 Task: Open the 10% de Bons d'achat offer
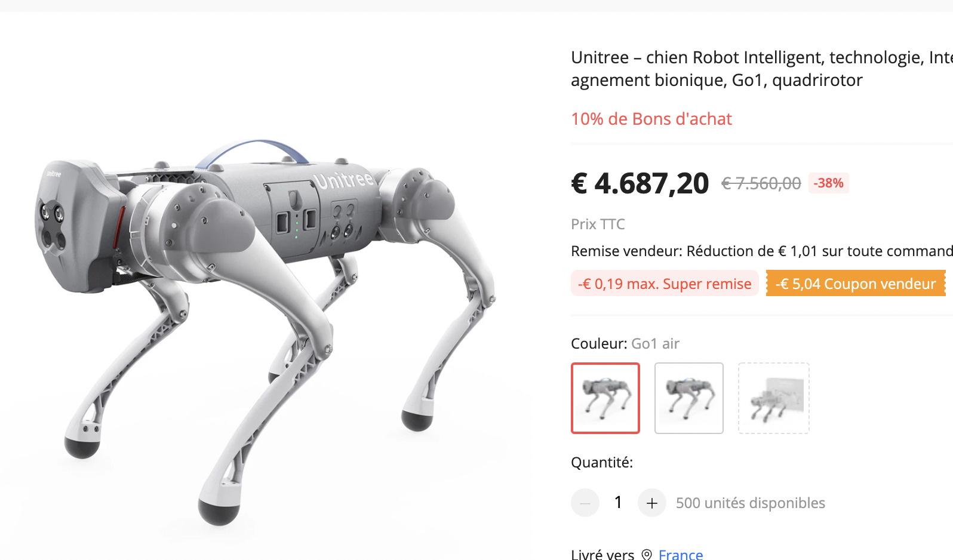point(651,119)
